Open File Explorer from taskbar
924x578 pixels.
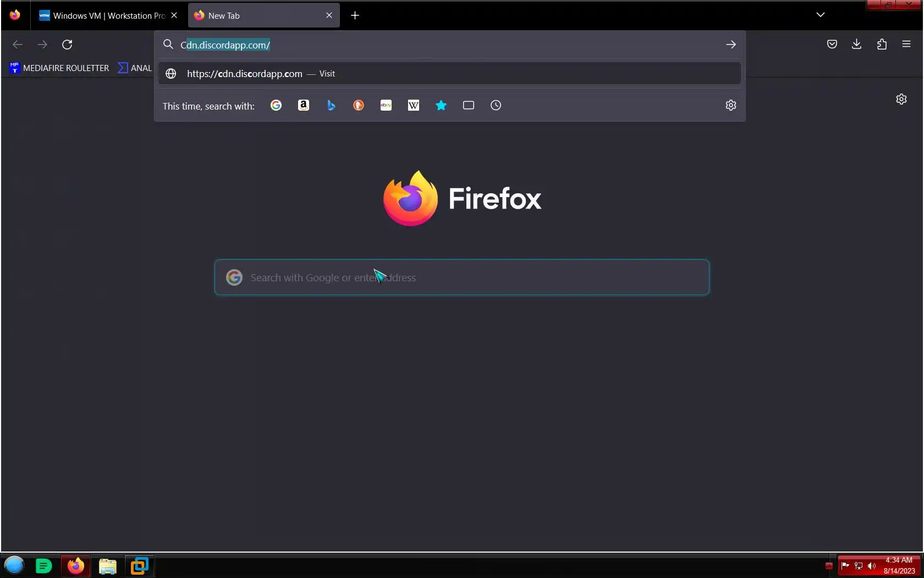point(108,566)
